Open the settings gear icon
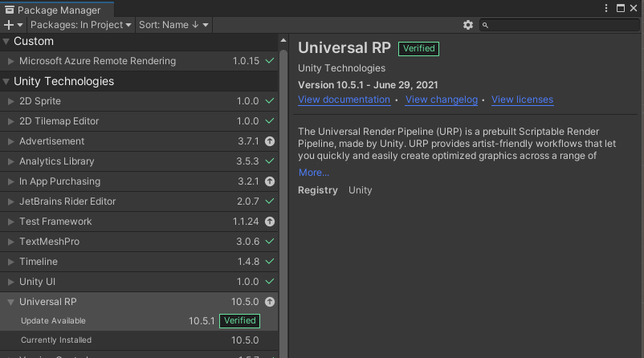This screenshot has width=644, height=358. [x=468, y=25]
